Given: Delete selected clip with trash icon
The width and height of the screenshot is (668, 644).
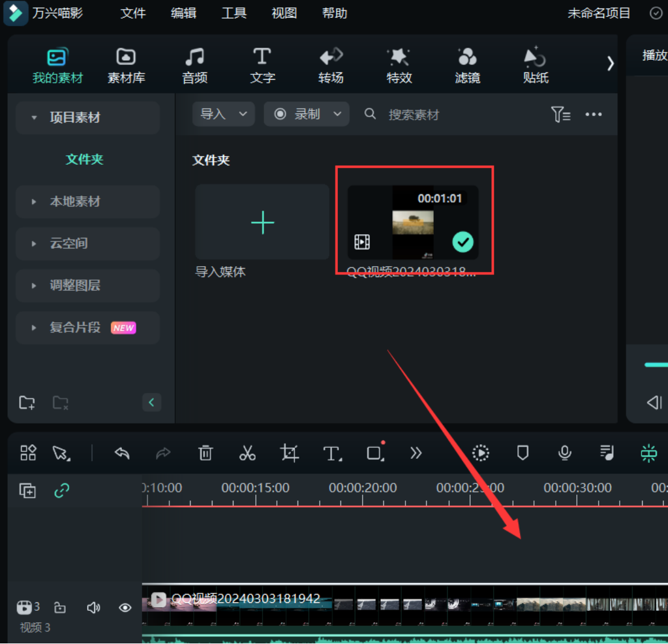Looking at the screenshot, I should [x=206, y=453].
